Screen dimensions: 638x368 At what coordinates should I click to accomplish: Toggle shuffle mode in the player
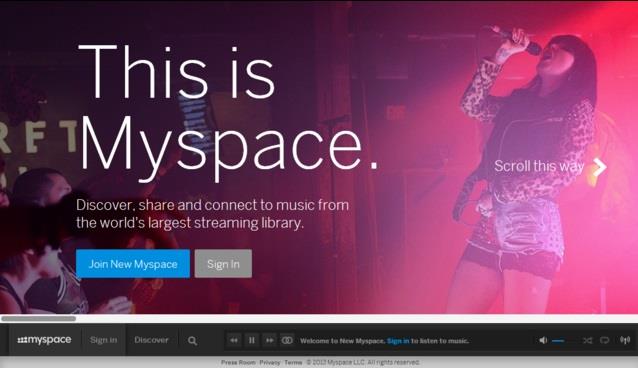click(x=588, y=340)
